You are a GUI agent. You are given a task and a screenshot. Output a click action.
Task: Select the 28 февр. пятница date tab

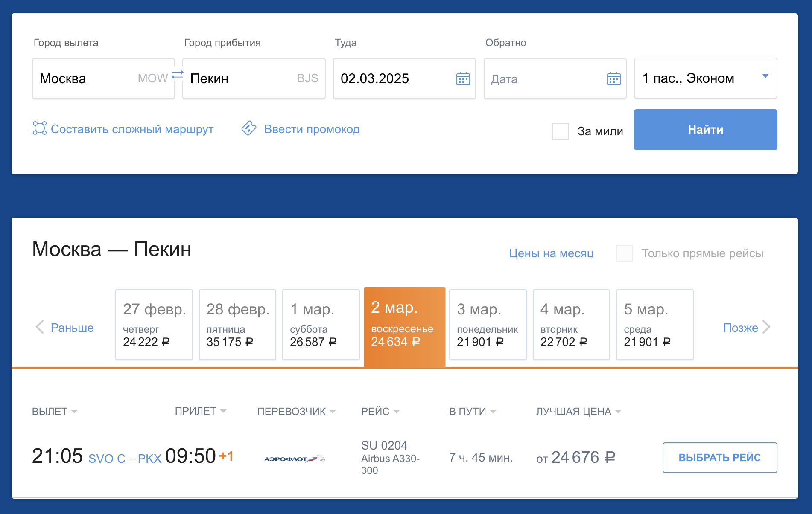tap(237, 325)
